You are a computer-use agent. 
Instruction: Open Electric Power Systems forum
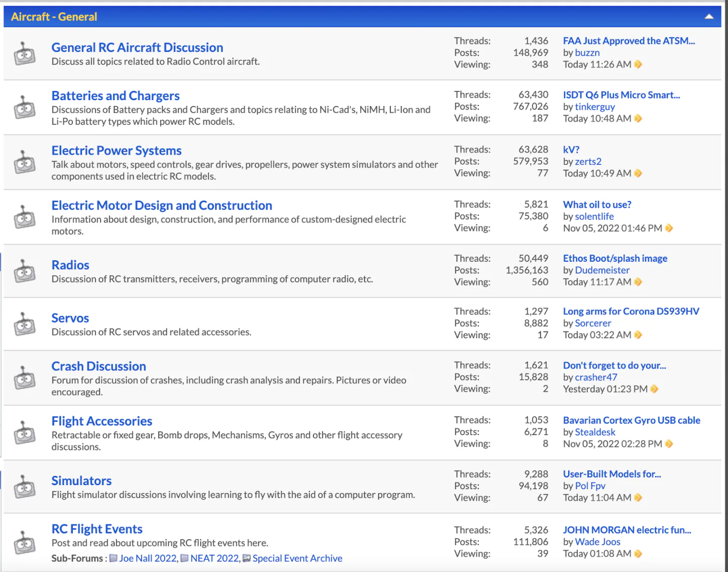tap(117, 151)
